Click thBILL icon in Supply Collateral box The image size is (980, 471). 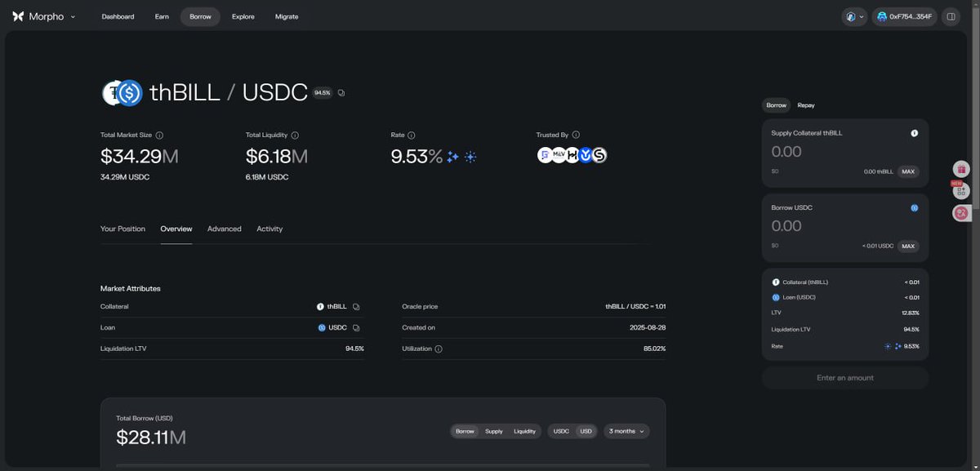pyautogui.click(x=914, y=133)
